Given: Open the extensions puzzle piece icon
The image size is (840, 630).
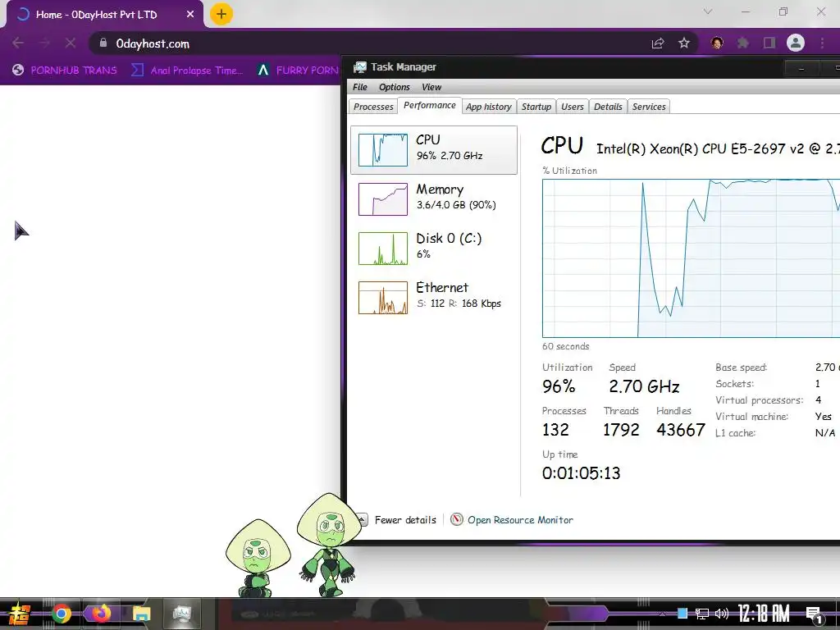Looking at the screenshot, I should 743,43.
